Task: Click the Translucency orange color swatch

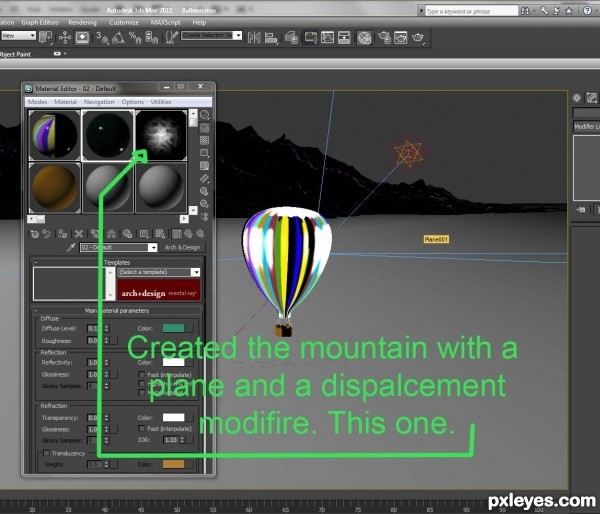Action: click(x=174, y=464)
